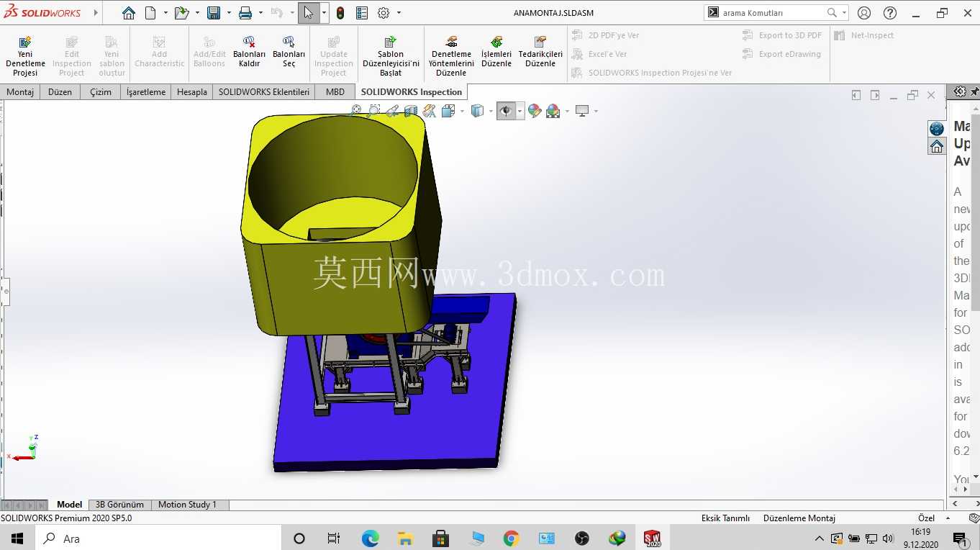Select the Model tab at bottom
This screenshot has height=550, width=980.
(x=70, y=505)
